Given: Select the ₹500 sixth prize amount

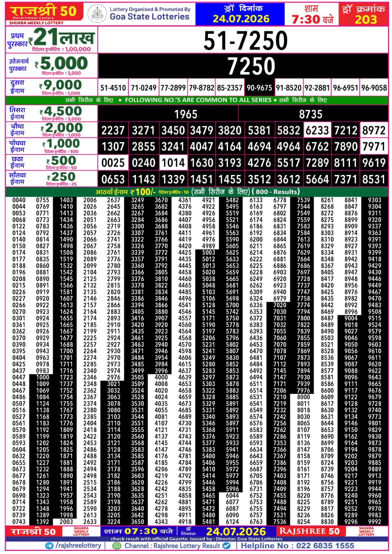Looking at the screenshot, I should pos(61,160).
